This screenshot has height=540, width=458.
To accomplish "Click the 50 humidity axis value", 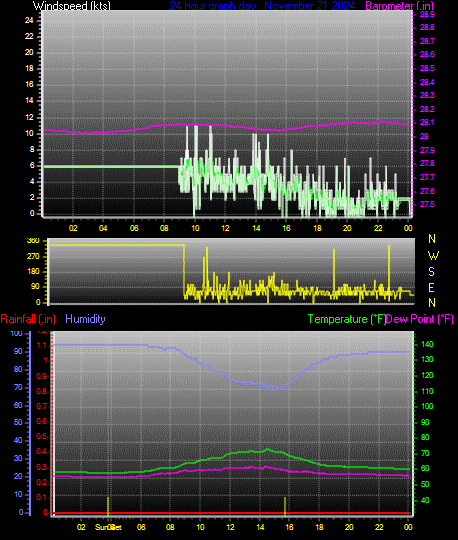I will tap(18, 422).
